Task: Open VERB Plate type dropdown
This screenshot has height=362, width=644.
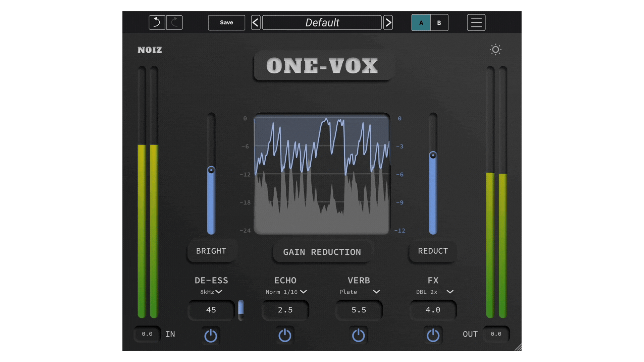Action: 360,292
